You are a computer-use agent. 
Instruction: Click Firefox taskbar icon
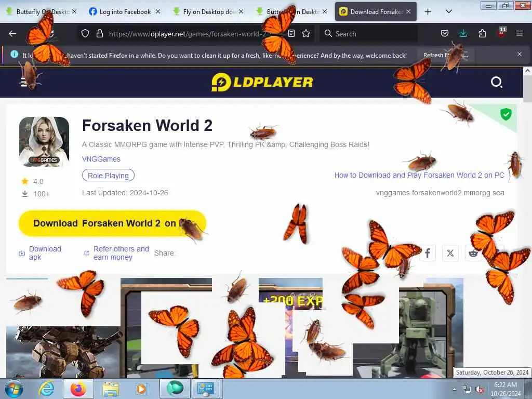click(78, 389)
